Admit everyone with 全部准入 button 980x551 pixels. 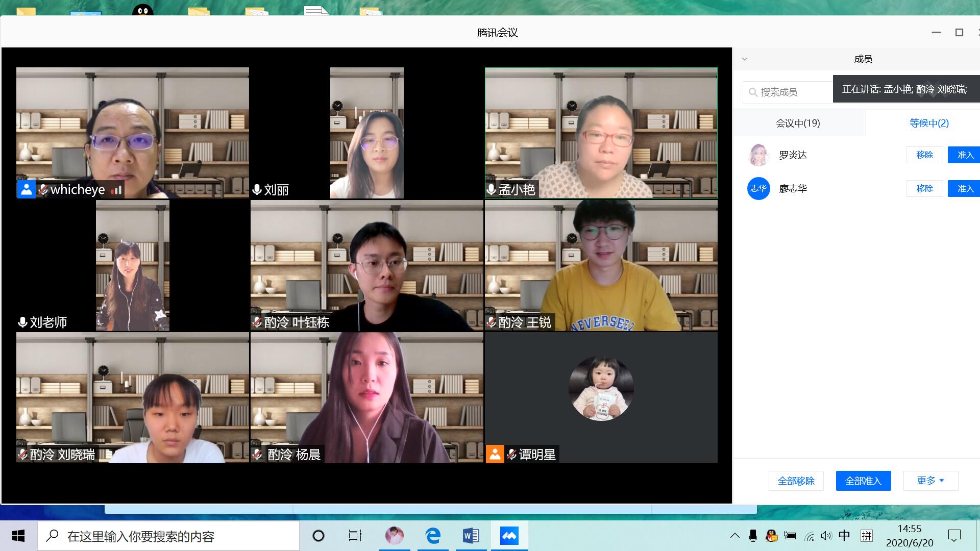(x=863, y=481)
